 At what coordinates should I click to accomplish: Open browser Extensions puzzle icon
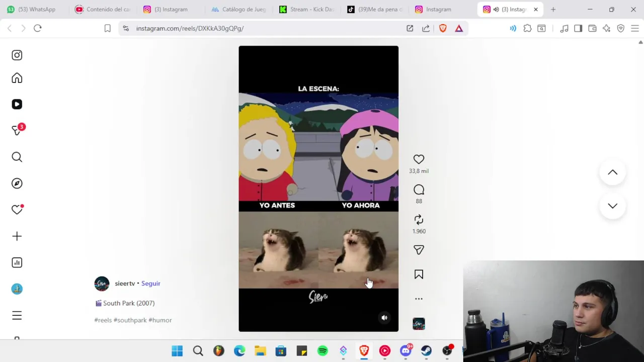(x=527, y=29)
